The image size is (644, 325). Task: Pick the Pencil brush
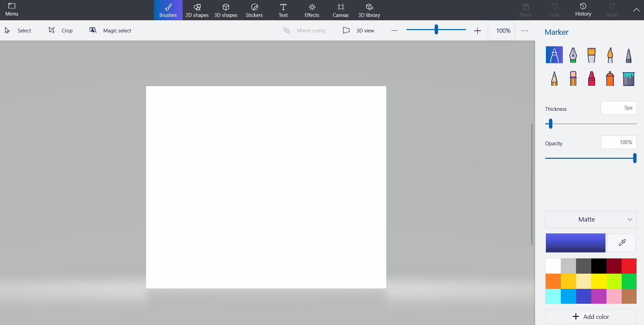click(554, 79)
